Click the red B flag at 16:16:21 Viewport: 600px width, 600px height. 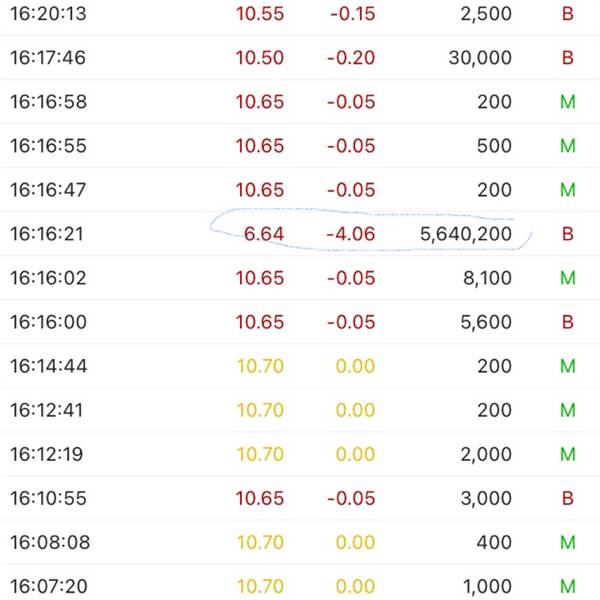[x=567, y=234]
